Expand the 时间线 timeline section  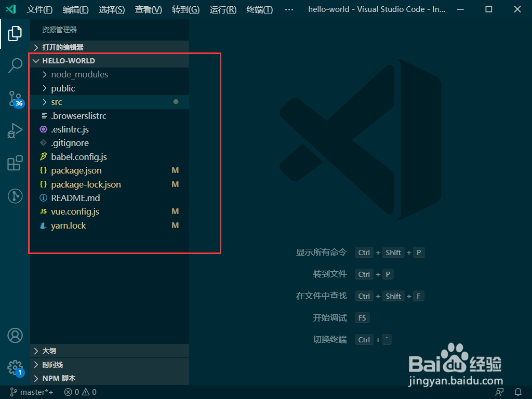pyautogui.click(x=110, y=365)
